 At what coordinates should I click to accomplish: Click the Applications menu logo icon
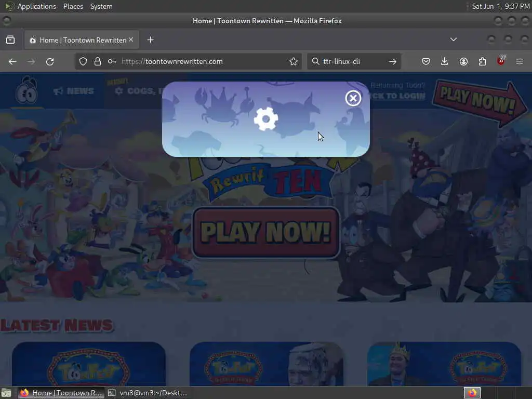[x=9, y=6]
